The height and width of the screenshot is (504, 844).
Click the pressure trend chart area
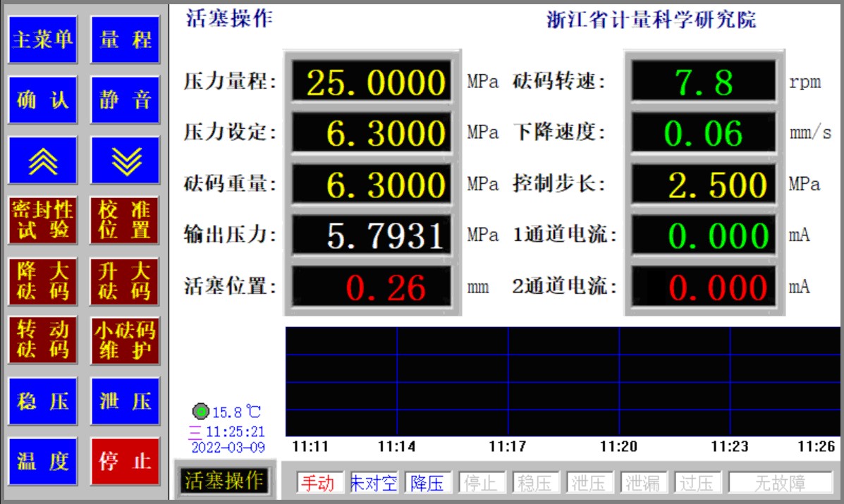tap(563, 381)
